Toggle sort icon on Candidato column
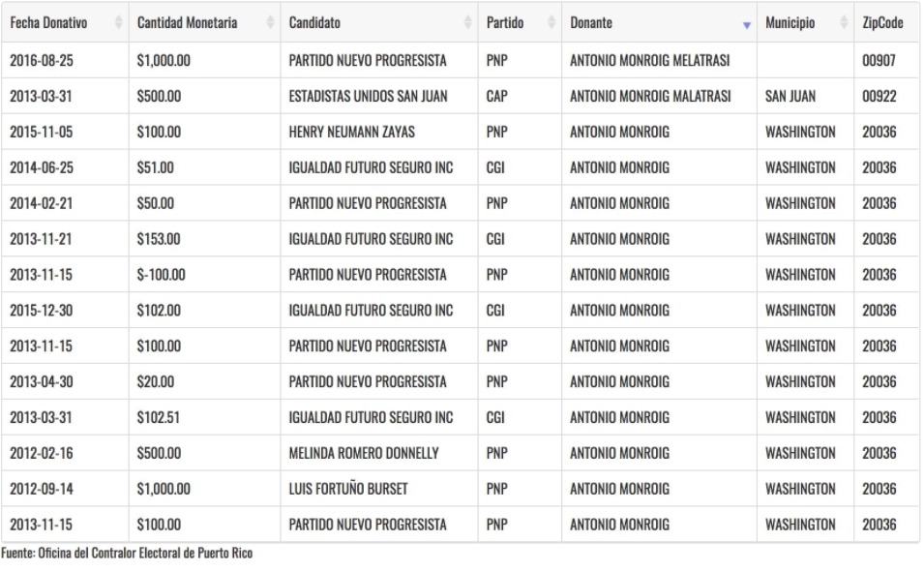Image resolution: width=924 pixels, height=571 pixels. (467, 22)
